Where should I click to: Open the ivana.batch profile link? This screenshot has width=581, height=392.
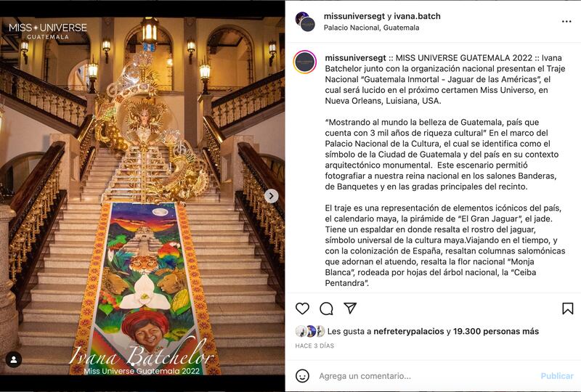[417, 16]
